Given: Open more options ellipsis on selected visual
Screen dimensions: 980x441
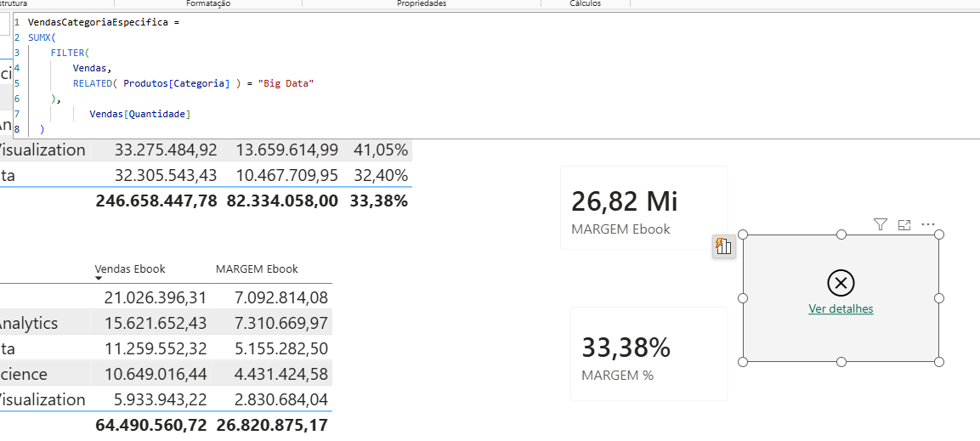Looking at the screenshot, I should (x=928, y=224).
